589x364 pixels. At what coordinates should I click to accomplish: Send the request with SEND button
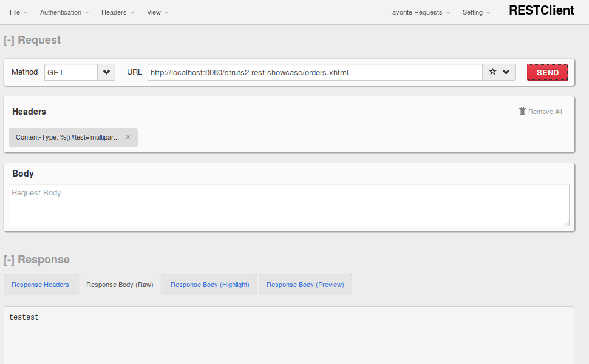click(547, 72)
